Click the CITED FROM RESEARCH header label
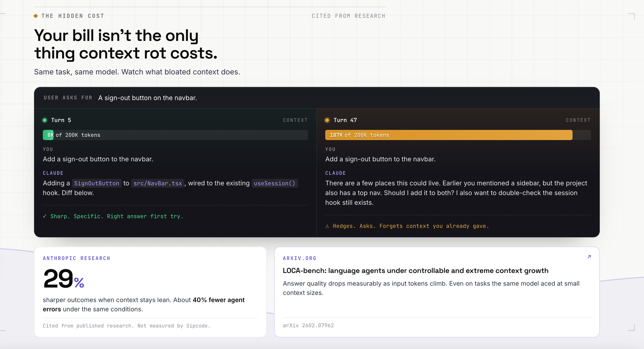The width and height of the screenshot is (644, 349). (x=349, y=16)
